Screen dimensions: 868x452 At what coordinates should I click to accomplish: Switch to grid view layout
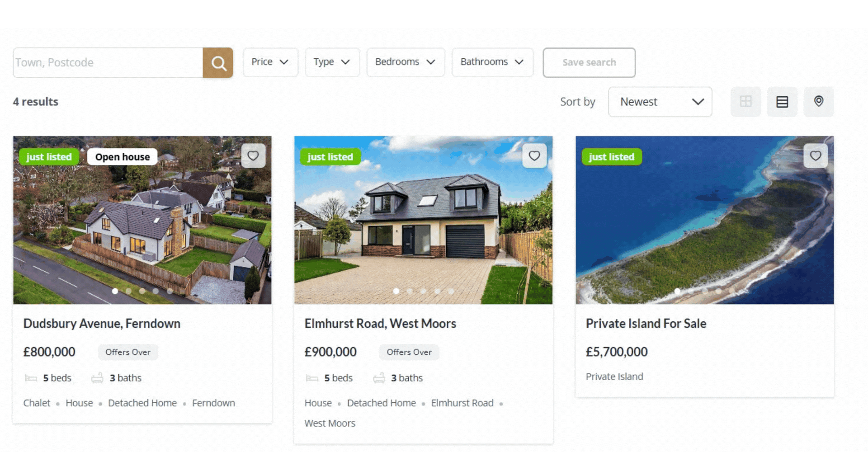coord(746,102)
